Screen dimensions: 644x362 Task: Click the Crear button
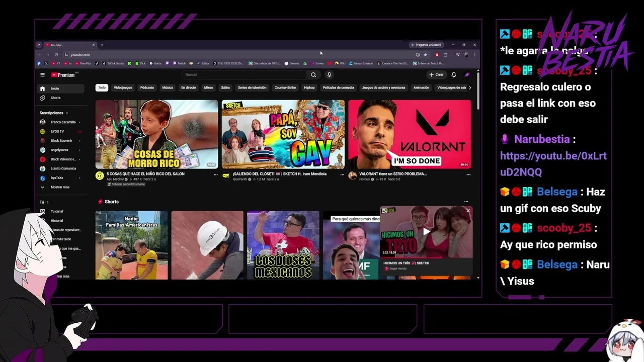point(436,75)
